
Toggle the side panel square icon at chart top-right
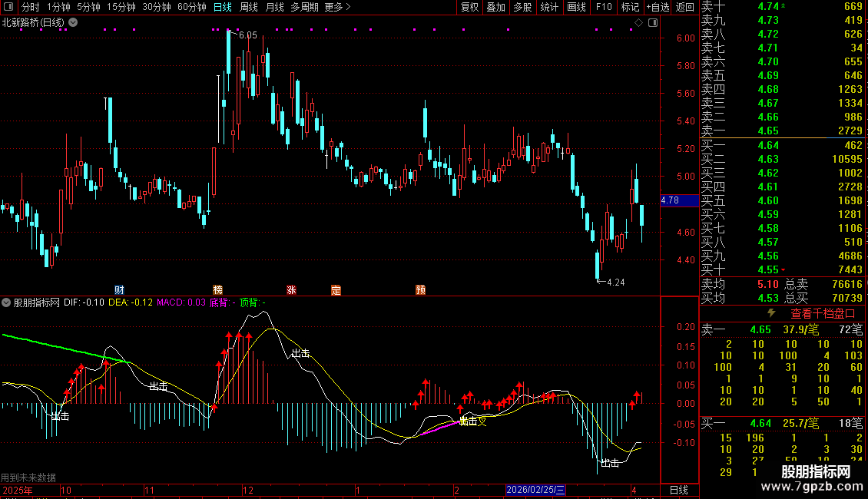pyautogui.click(x=651, y=22)
